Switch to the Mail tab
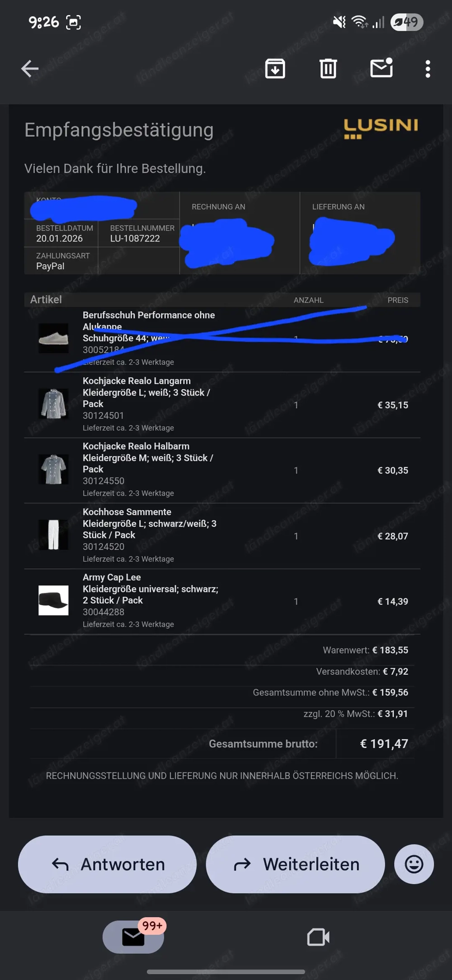Screen dimensions: 452x980 (x=133, y=937)
